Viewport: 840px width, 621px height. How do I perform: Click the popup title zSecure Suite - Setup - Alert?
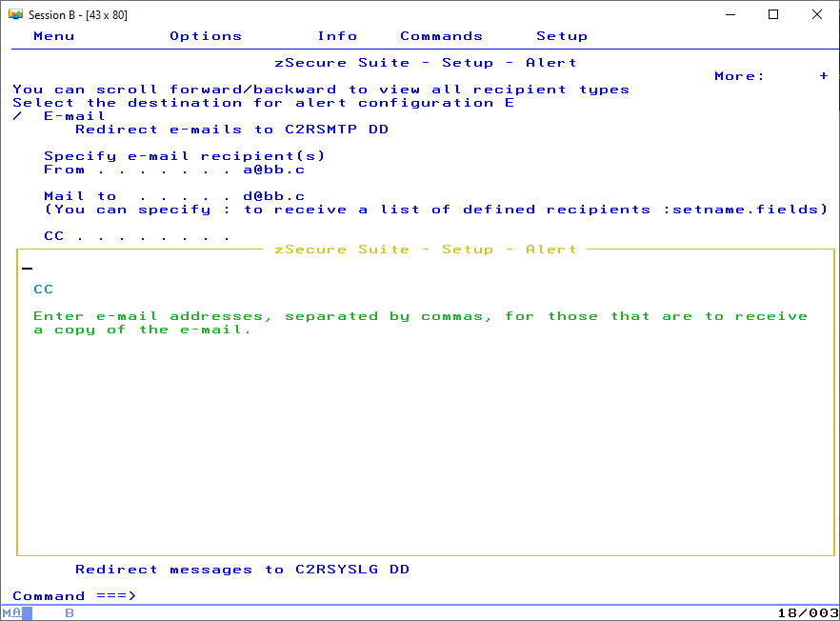click(x=426, y=250)
